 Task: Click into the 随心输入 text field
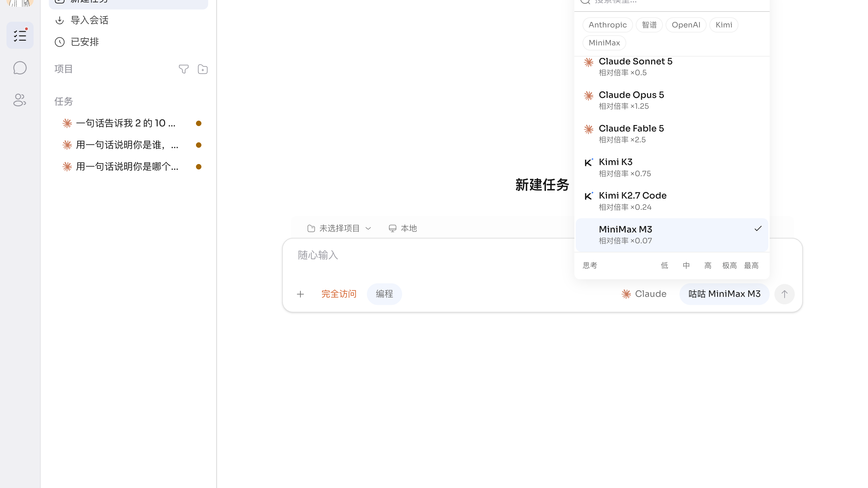point(431,256)
